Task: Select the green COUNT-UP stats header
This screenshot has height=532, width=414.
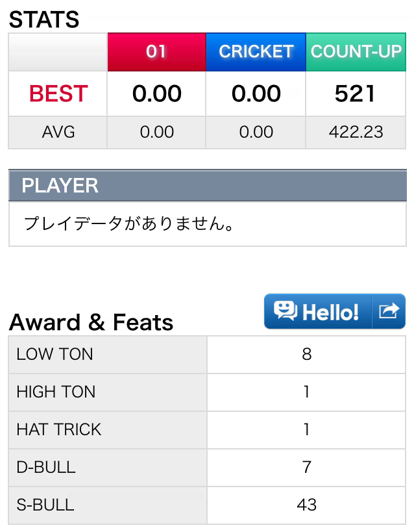Action: tap(356, 52)
